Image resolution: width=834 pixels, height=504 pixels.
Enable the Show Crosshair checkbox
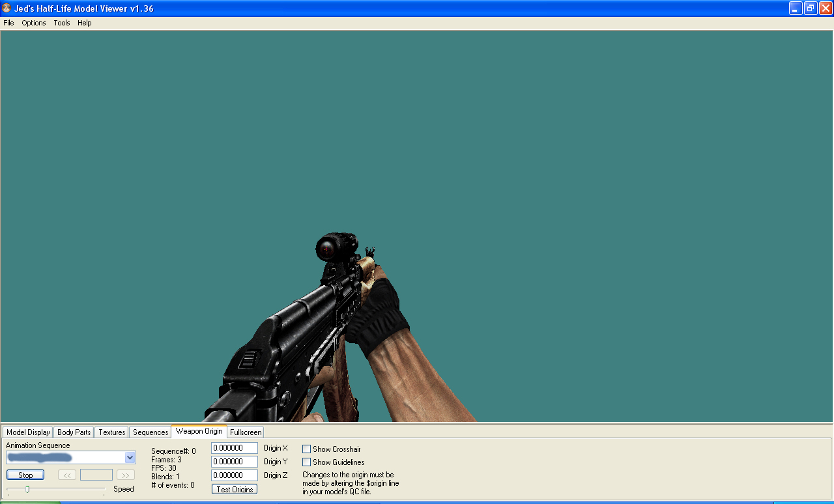307,449
